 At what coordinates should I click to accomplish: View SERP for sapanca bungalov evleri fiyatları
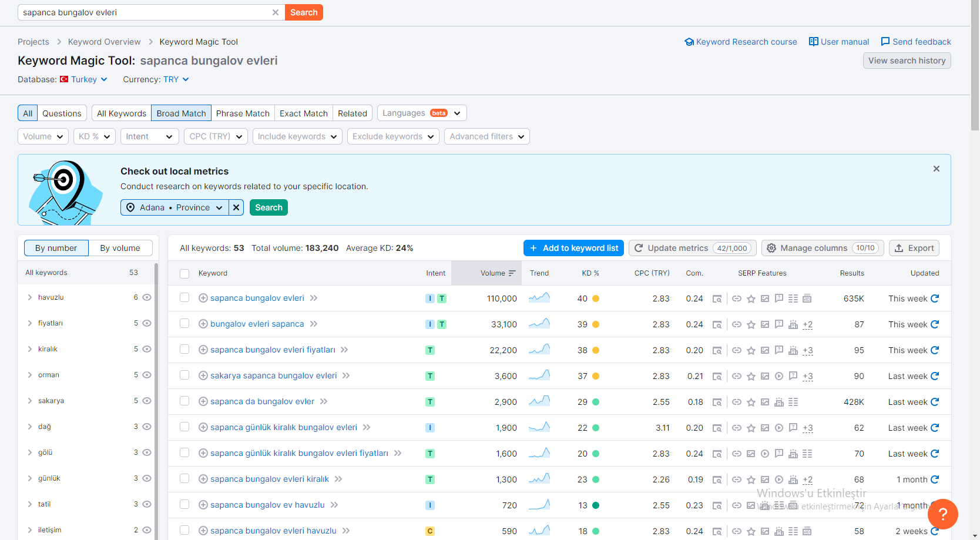click(x=717, y=350)
